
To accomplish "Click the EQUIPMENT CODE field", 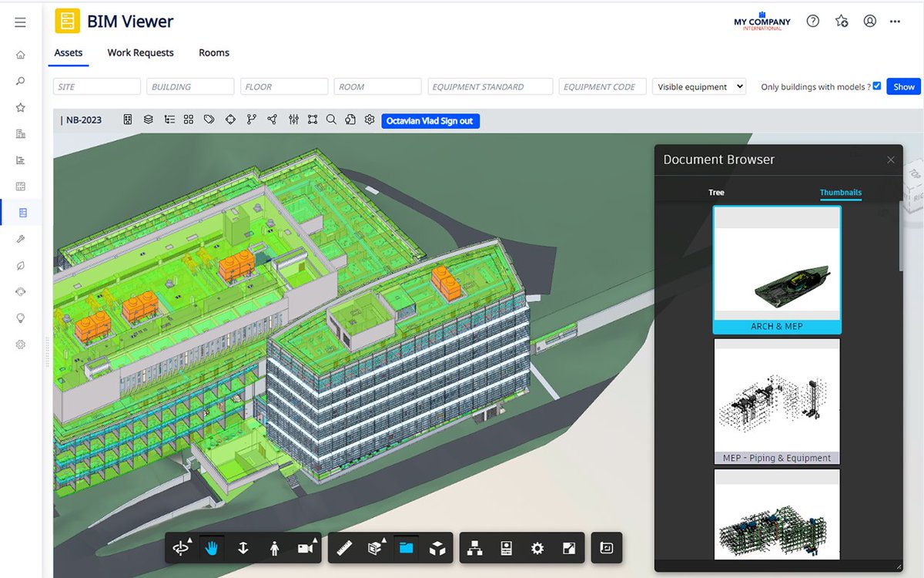I will 602,87.
